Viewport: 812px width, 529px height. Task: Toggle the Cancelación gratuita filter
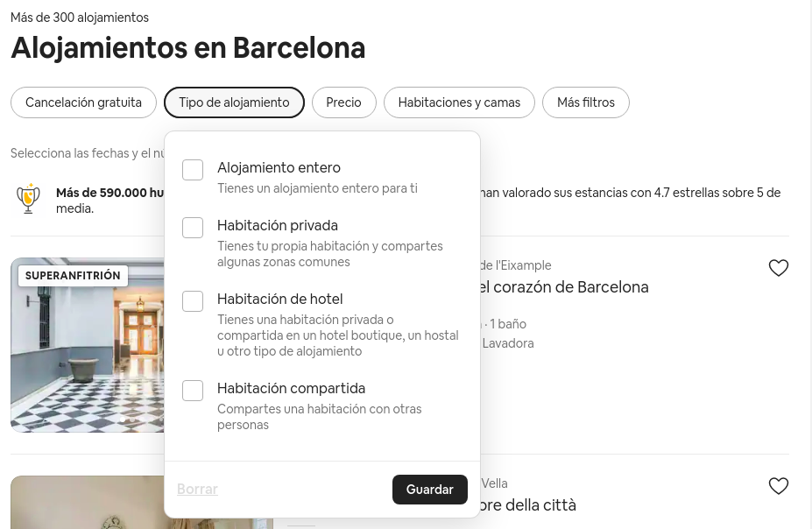coord(83,102)
